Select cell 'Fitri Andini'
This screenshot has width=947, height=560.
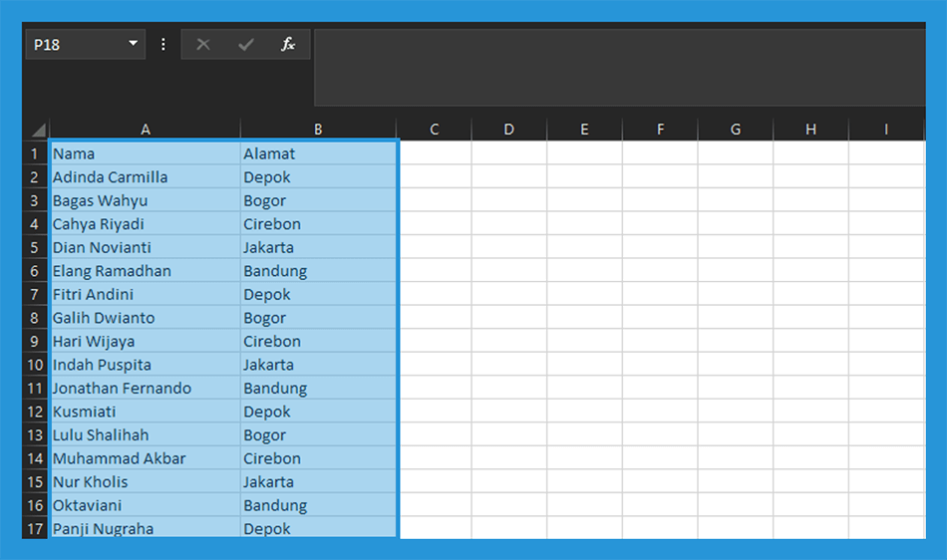coord(145,295)
